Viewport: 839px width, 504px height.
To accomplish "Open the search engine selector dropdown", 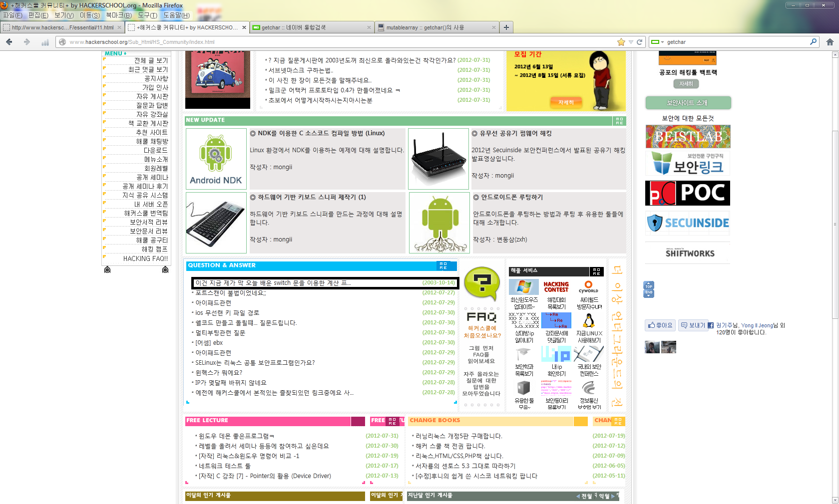I will tap(657, 42).
